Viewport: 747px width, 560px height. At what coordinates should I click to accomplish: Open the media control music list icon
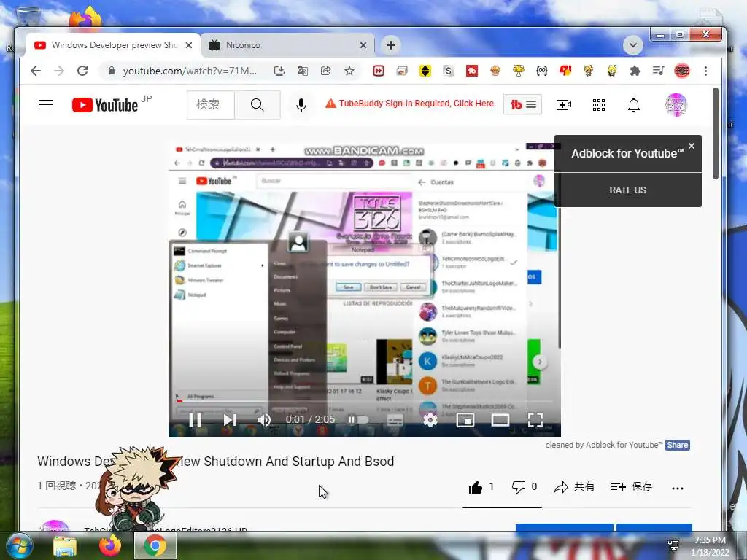(659, 71)
